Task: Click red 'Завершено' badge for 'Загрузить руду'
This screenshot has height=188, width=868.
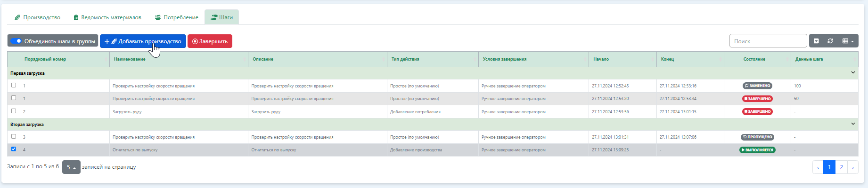Action: point(757,112)
